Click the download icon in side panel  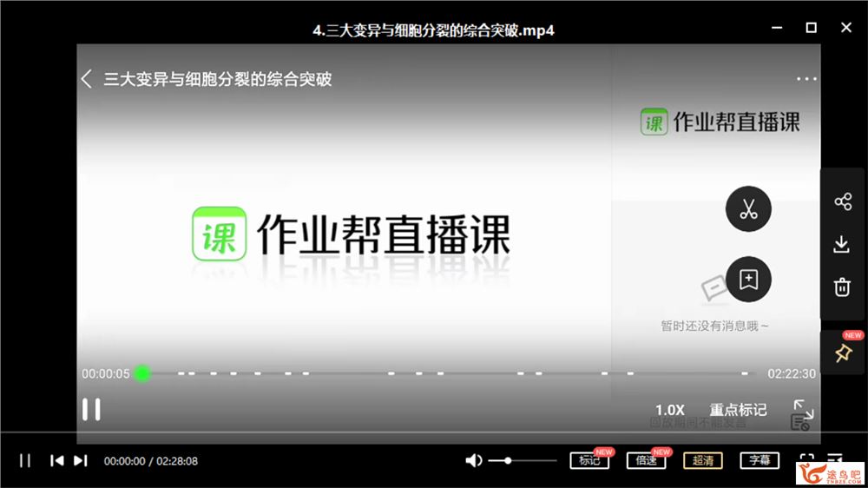pyautogui.click(x=842, y=245)
